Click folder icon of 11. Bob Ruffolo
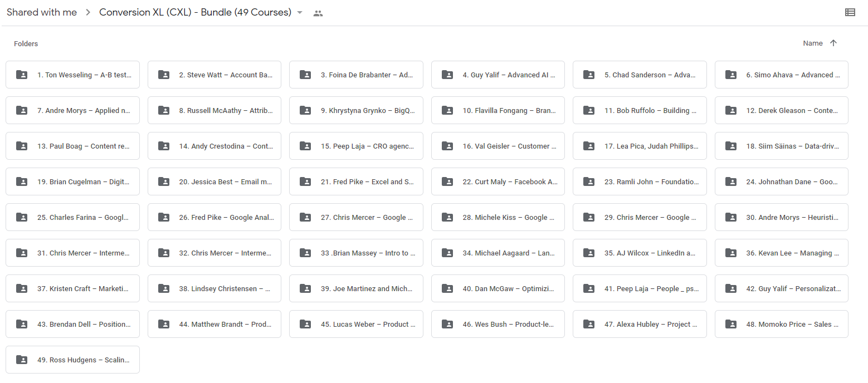868x383 pixels. tap(589, 110)
